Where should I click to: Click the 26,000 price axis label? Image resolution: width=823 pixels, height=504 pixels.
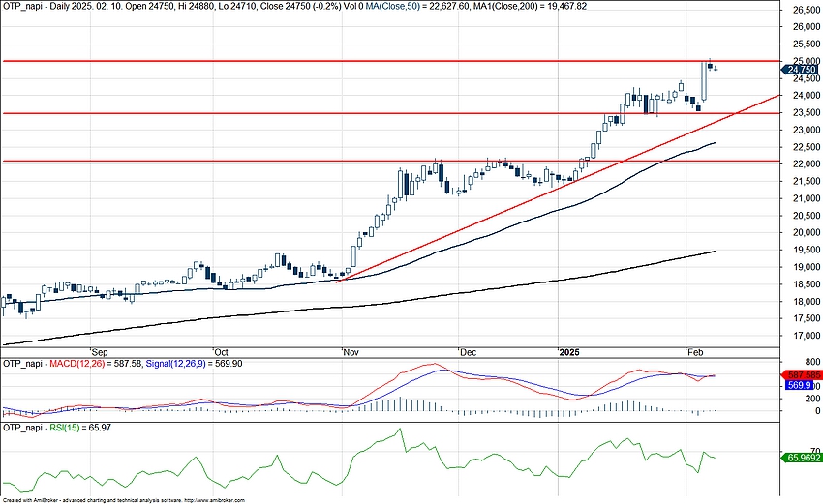pyautogui.click(x=807, y=27)
